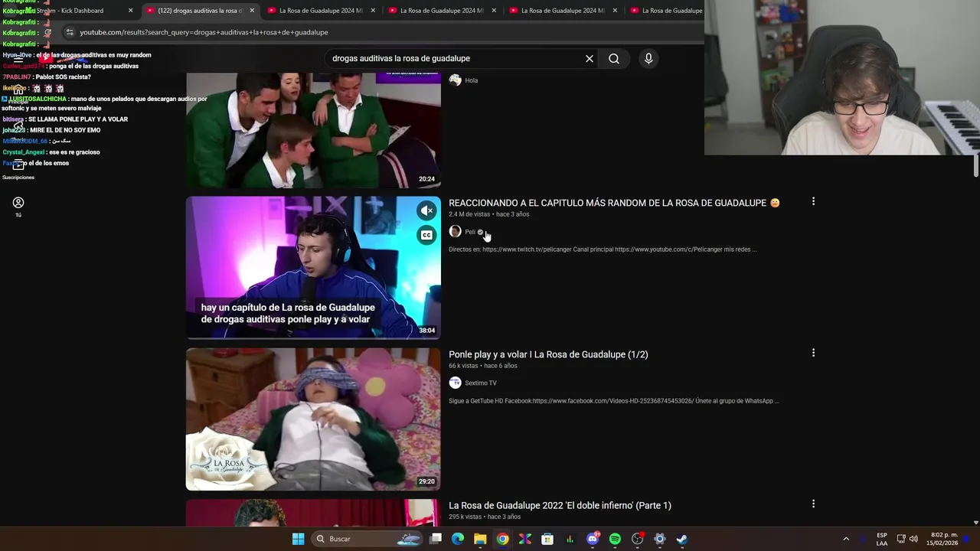Switch to Google Chrome on taskbar
The image size is (980, 551).
(x=502, y=539)
